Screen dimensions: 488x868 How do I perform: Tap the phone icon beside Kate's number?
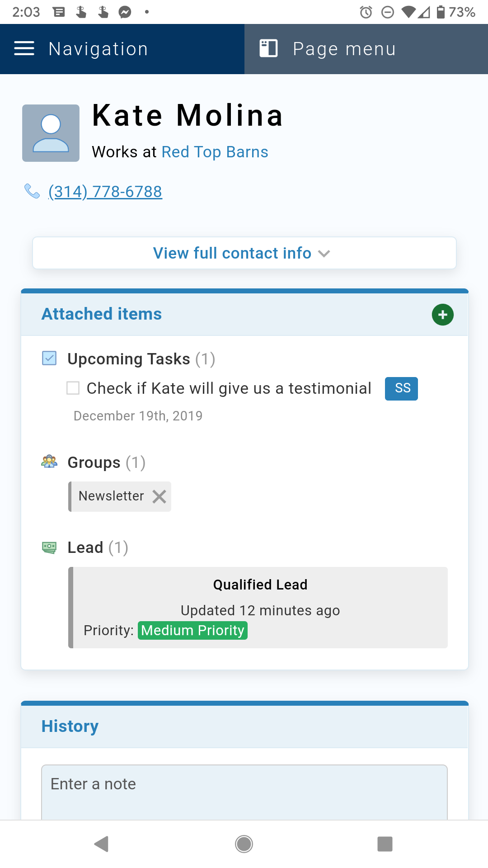point(32,191)
